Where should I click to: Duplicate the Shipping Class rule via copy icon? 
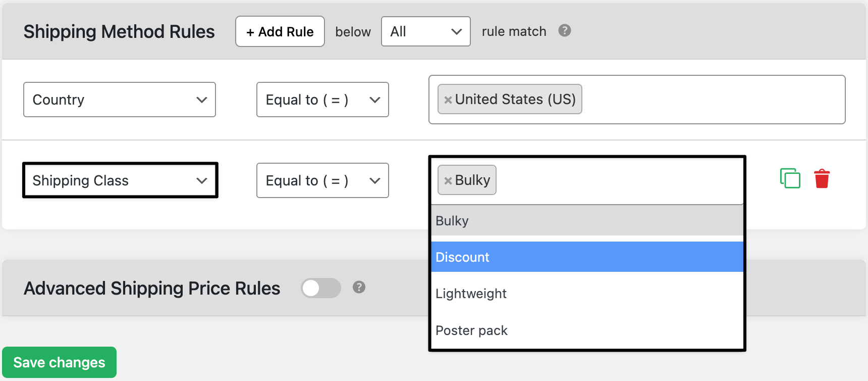click(790, 178)
